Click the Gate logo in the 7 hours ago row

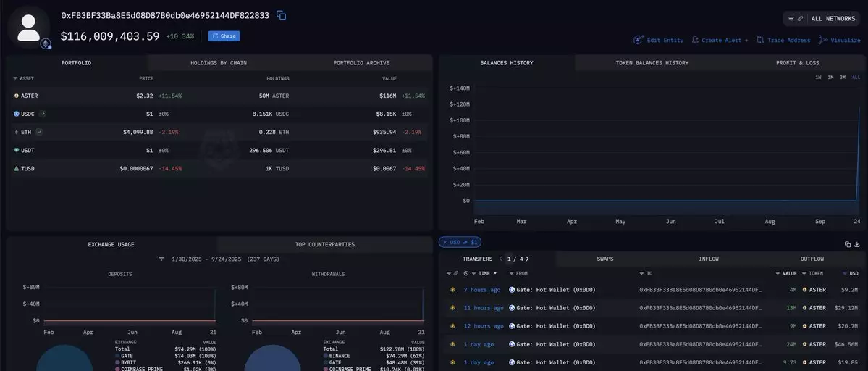[x=512, y=290]
